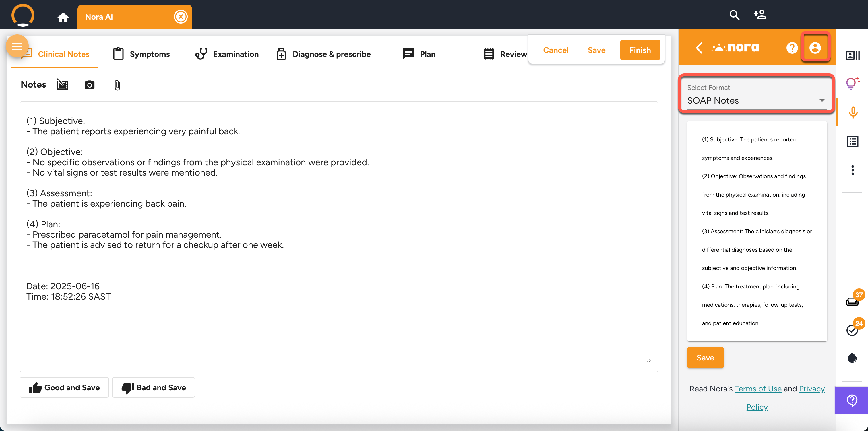Open the orange hamburger menu button
Image resolution: width=868 pixels, height=431 pixels.
click(17, 46)
